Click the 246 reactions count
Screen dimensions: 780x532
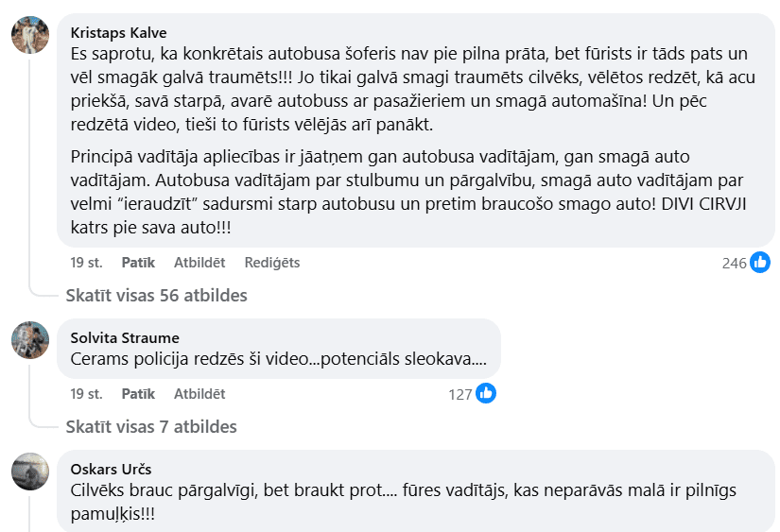click(x=735, y=263)
